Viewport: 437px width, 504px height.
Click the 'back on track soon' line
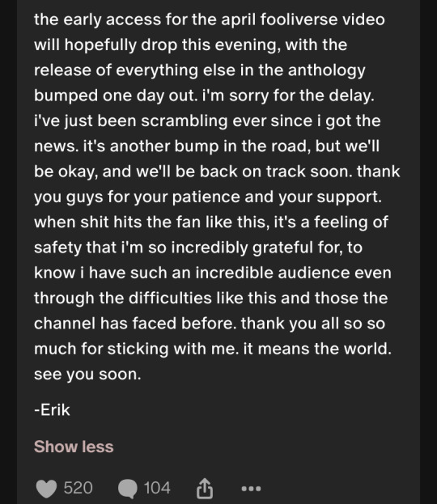click(x=217, y=172)
